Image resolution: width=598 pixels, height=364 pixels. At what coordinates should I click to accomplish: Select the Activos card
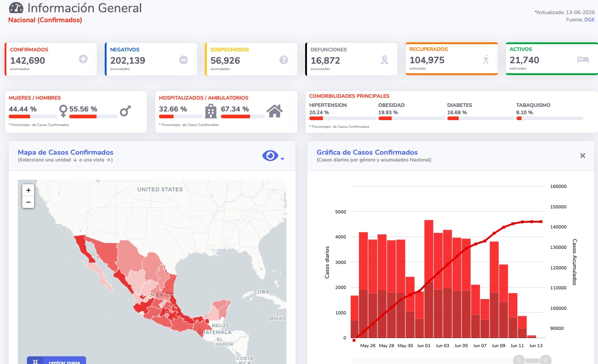[552, 59]
